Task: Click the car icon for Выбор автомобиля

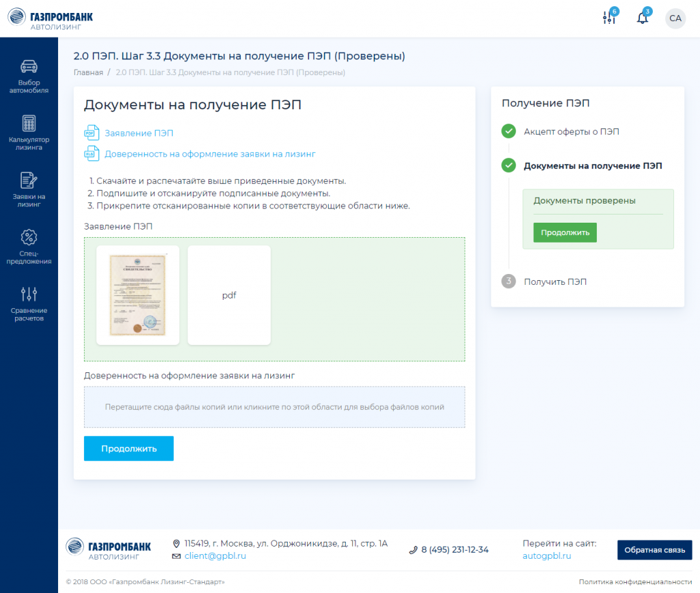Action: click(29, 66)
